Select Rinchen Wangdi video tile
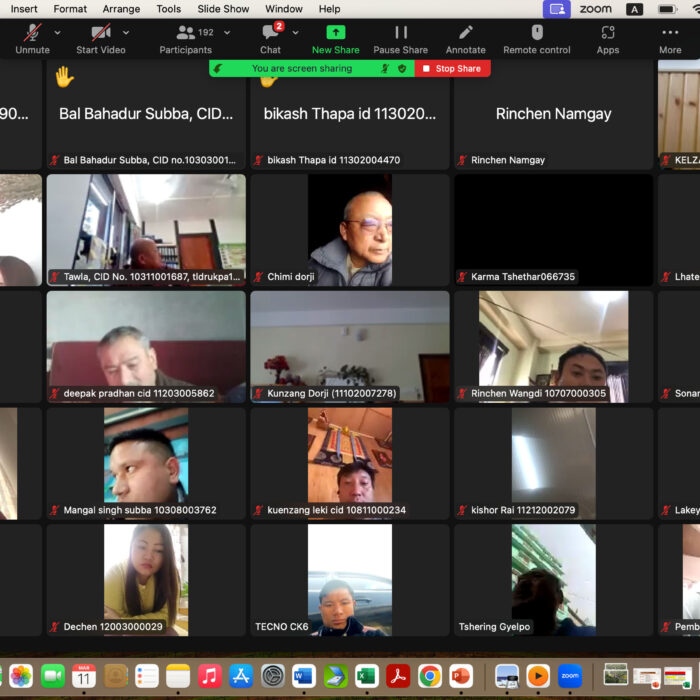The width and height of the screenshot is (700, 700). (553, 346)
